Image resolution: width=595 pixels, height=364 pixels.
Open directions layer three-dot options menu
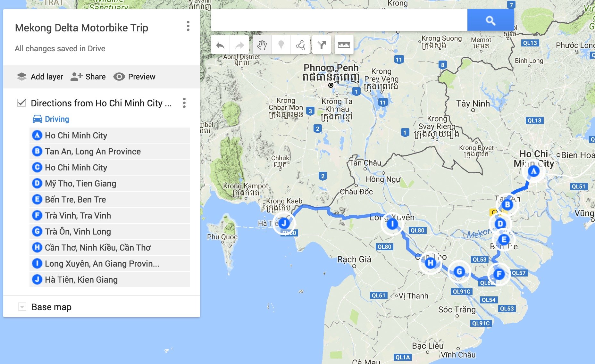(184, 103)
